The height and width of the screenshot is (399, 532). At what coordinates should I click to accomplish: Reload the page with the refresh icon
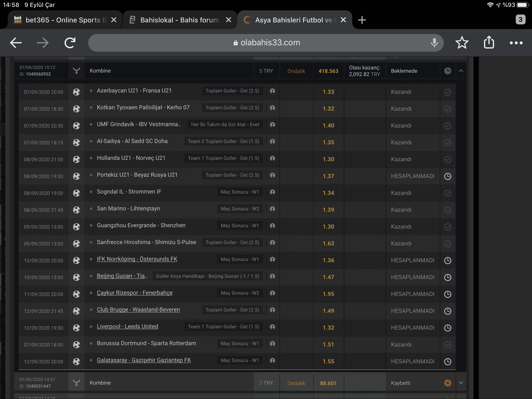(x=70, y=43)
